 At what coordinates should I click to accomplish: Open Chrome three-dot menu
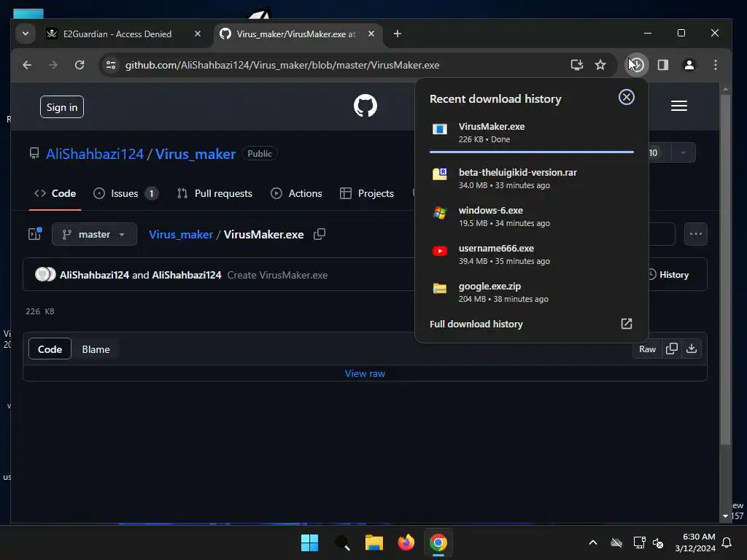coord(715,65)
